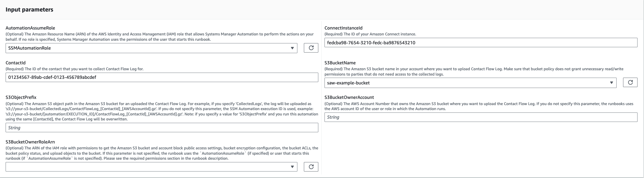Image resolution: width=644 pixels, height=178 pixels.
Task: Click the ContactId field label
Action: (16, 63)
